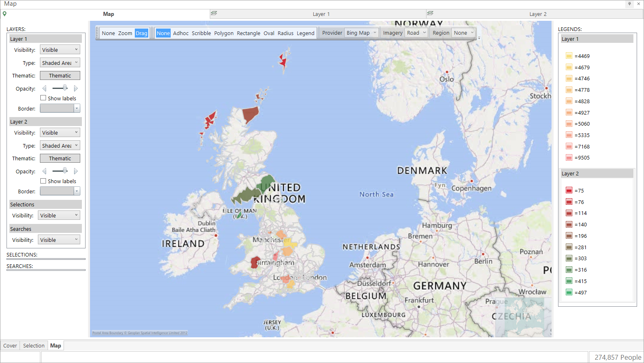Select None selection tool beside Adhoc
Image resolution: width=644 pixels, height=363 pixels.
click(x=163, y=33)
